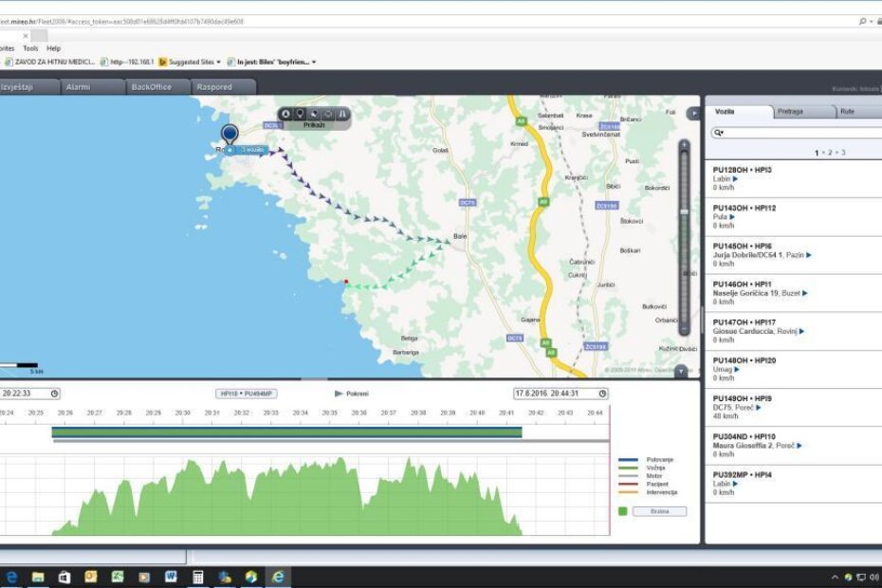Click the last icon in the Prikaži map toolbar

342,114
